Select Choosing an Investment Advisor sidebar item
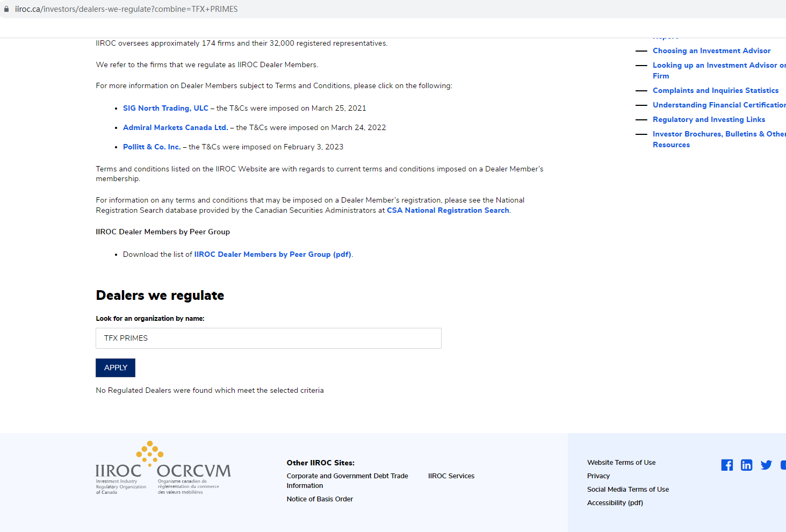The height and width of the screenshot is (532, 786). pyautogui.click(x=711, y=51)
